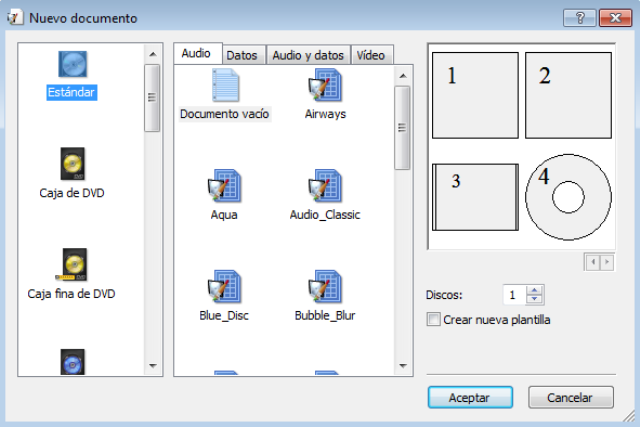Open the Audio y datos tab
This screenshot has width=640, height=427.
tap(308, 55)
